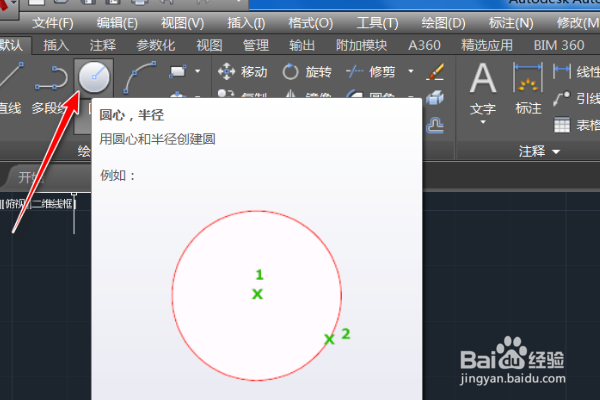The image size is (600, 400).
Task: Open the Rectangle tool dropdown arrow
Action: 197,71
